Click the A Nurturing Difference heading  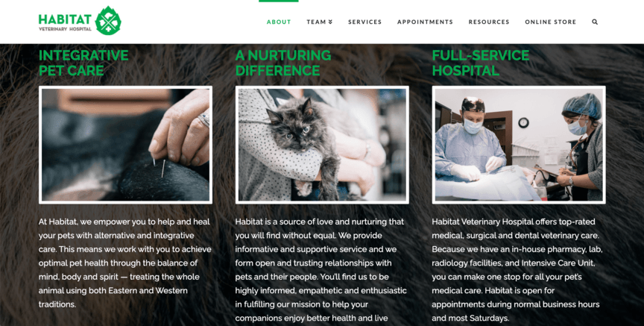283,63
